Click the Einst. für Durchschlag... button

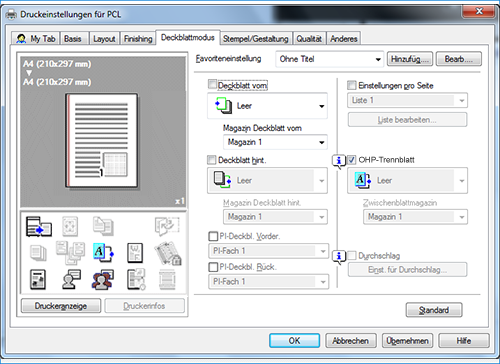(407, 270)
